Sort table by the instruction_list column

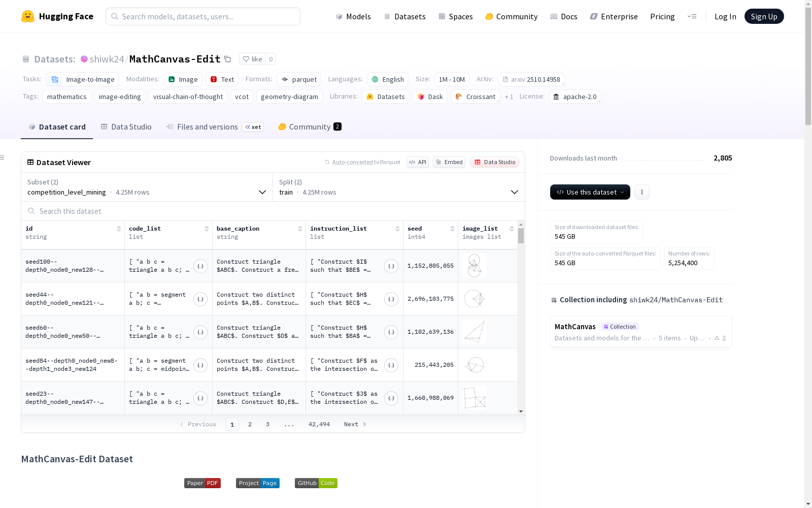coord(397,229)
